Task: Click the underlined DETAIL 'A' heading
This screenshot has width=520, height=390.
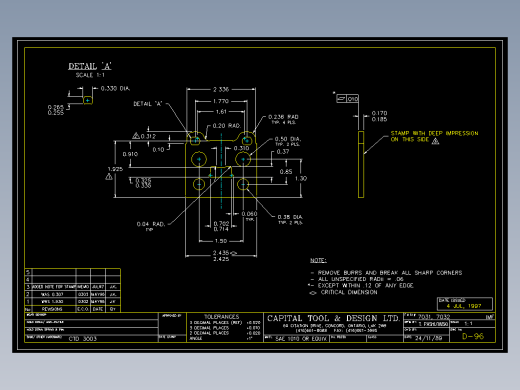Action: click(90, 66)
